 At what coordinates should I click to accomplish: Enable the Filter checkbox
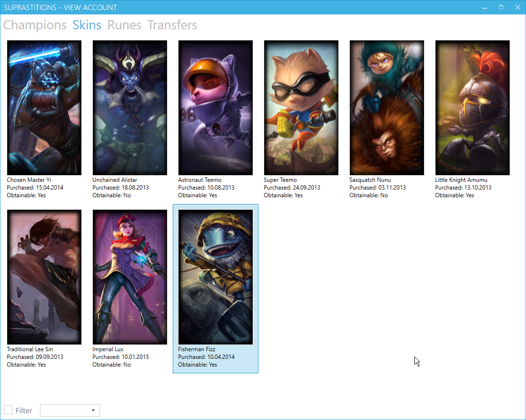[x=8, y=410]
